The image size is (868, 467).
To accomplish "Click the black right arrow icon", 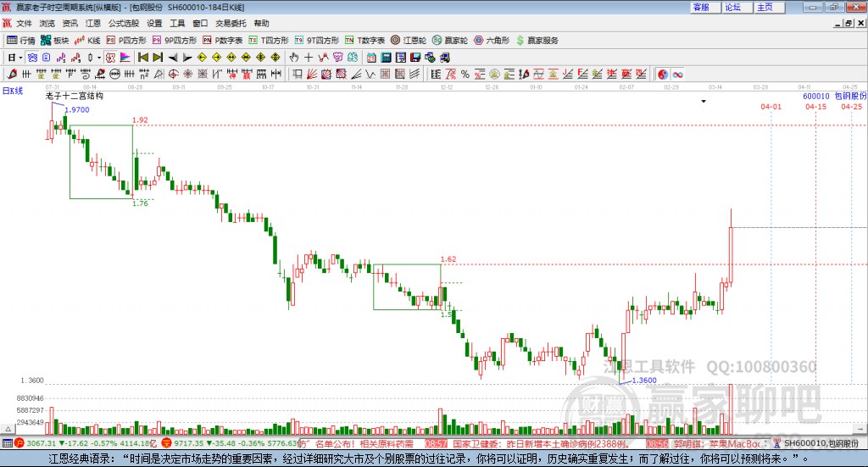I will pyautogui.click(x=187, y=58).
